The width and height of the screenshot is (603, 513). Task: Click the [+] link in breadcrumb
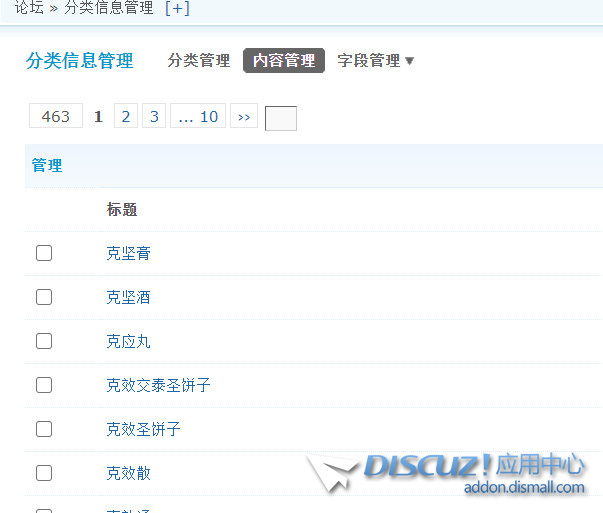pyautogui.click(x=177, y=8)
